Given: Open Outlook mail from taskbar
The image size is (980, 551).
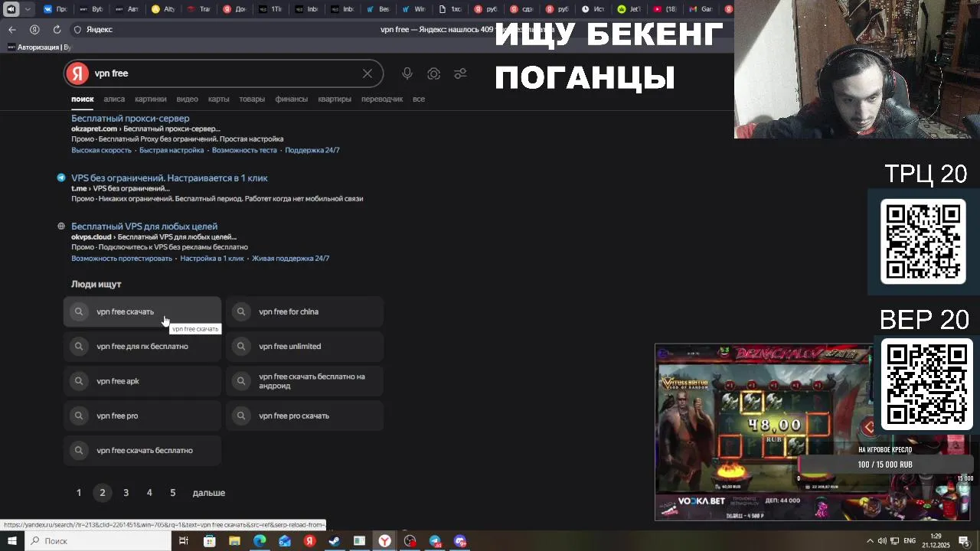Looking at the screenshot, I should 285,541.
